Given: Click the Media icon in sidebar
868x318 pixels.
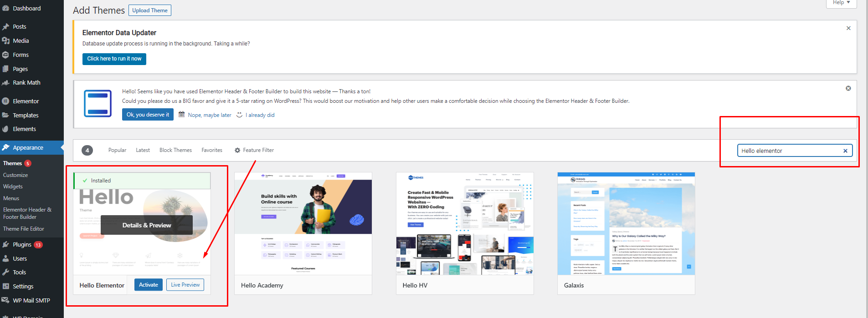Looking at the screenshot, I should tap(5, 41).
